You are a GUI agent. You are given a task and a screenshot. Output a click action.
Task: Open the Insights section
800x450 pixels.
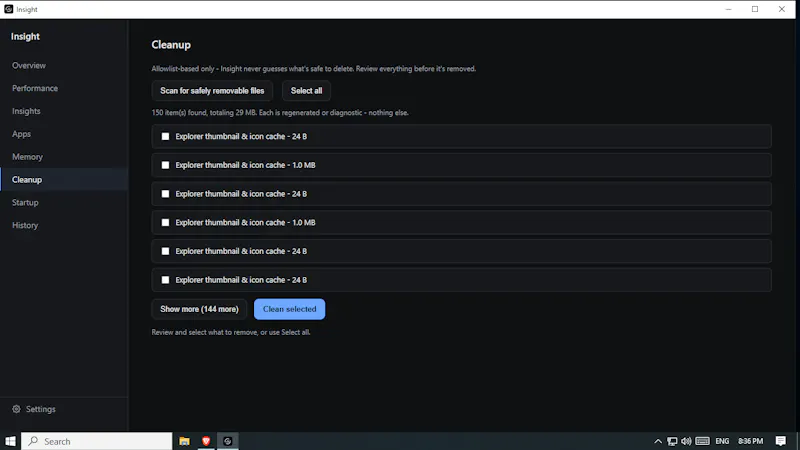point(26,111)
